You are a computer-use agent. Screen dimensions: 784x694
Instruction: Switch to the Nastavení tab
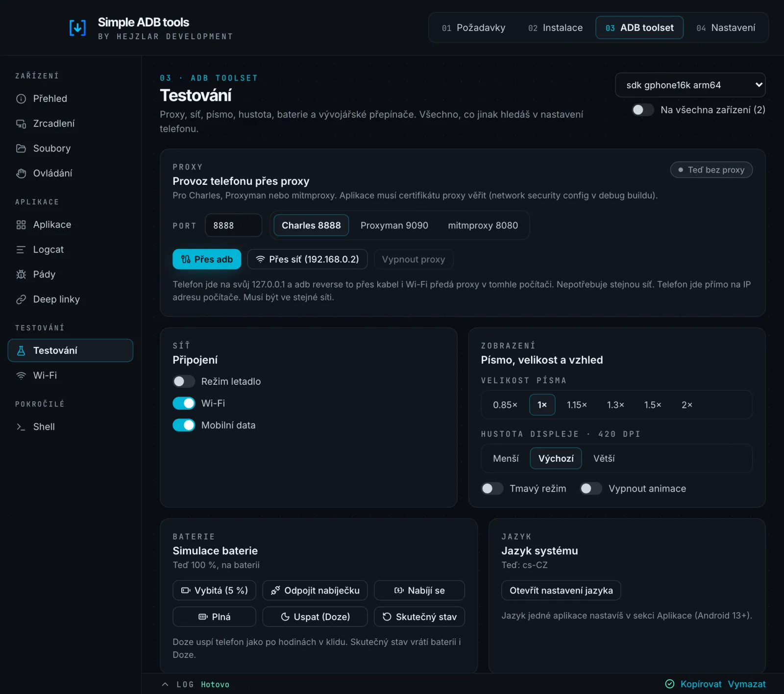(x=726, y=28)
